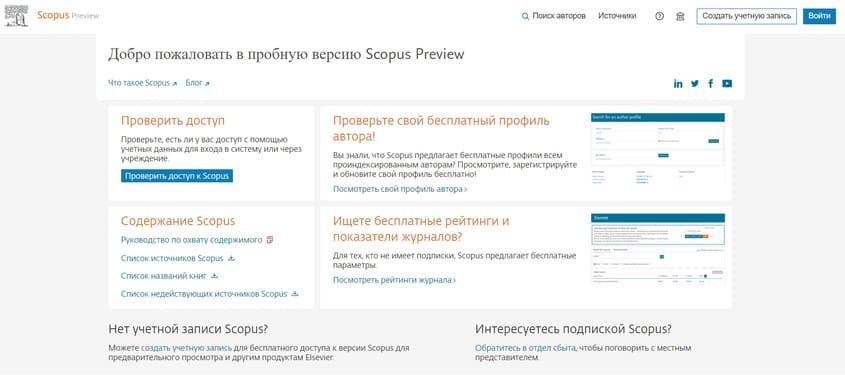Open Список названий книг link
The width and height of the screenshot is (845, 375).
pyautogui.click(x=164, y=276)
